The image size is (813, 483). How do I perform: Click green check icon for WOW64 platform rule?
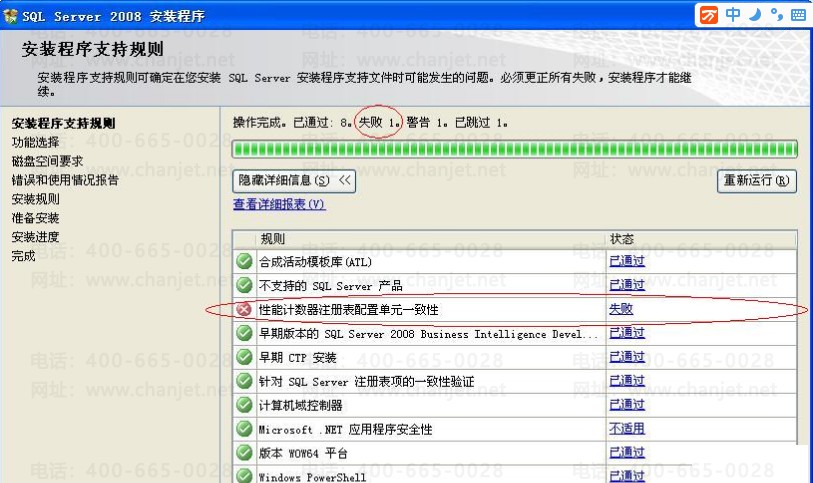244,452
